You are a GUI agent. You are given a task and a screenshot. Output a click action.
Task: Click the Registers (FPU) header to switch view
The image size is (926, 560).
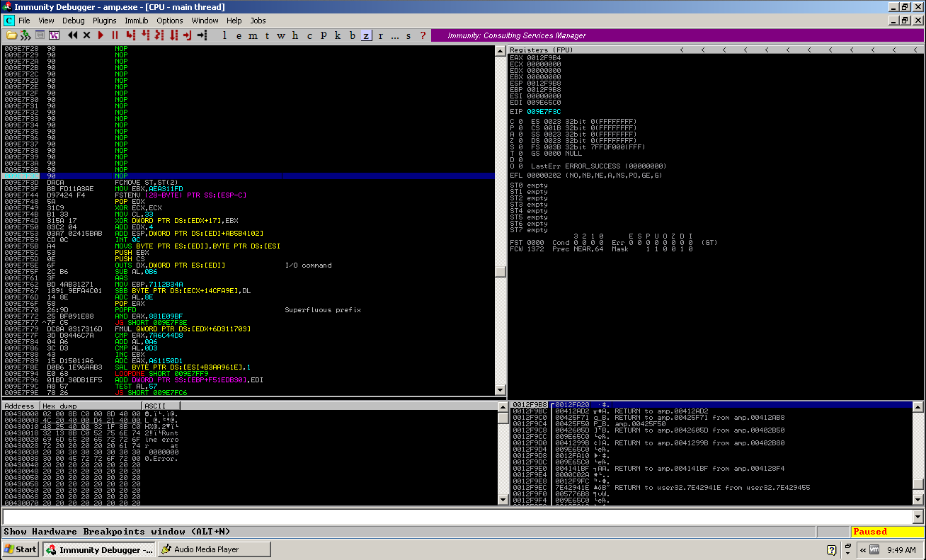click(x=542, y=50)
